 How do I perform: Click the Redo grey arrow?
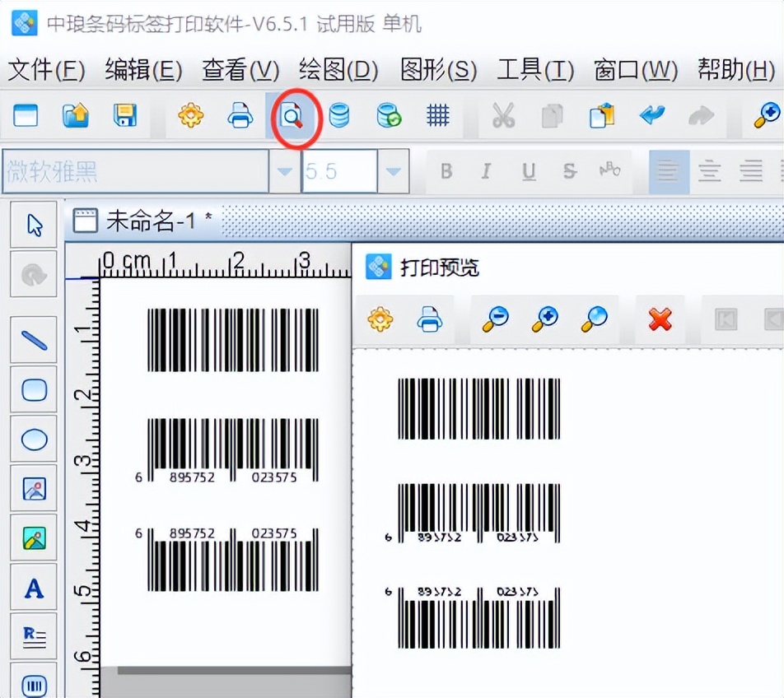(702, 115)
